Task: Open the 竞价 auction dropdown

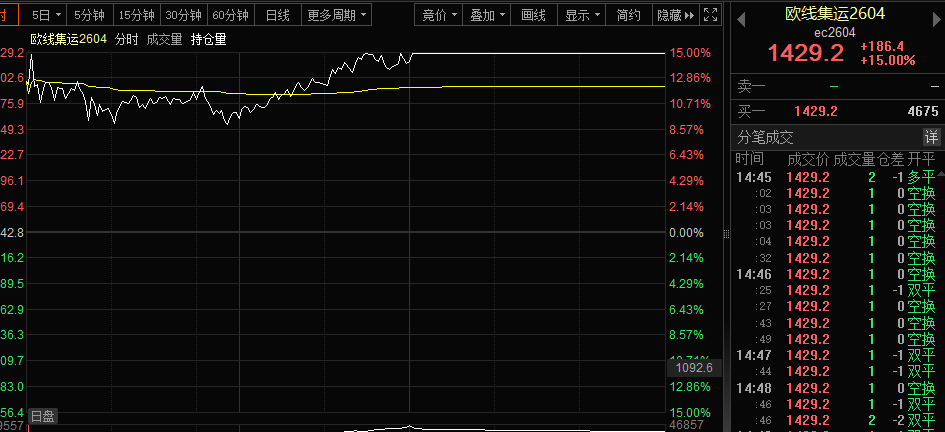Action: click(439, 15)
